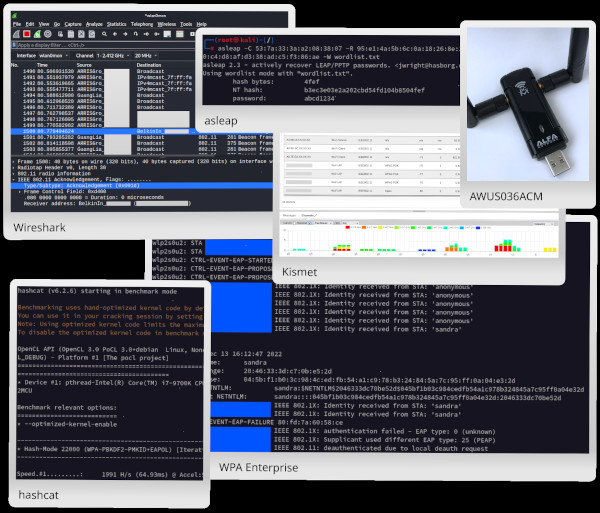
Task: Click the Source column header in Wireshark
Action: tap(84, 65)
